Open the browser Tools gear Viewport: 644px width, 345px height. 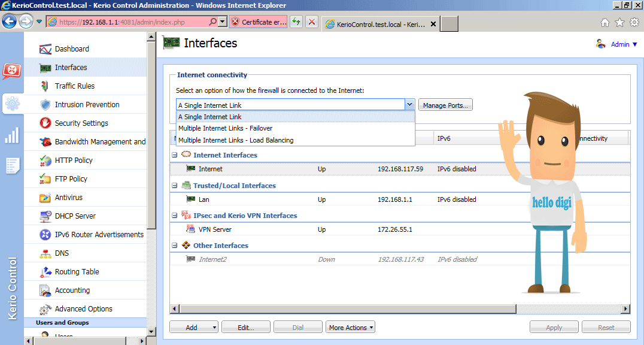634,22
